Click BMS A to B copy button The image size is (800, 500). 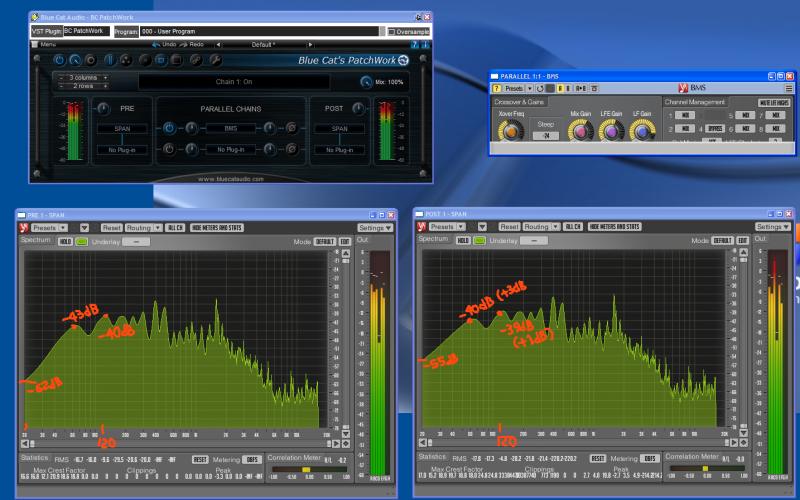click(x=581, y=88)
